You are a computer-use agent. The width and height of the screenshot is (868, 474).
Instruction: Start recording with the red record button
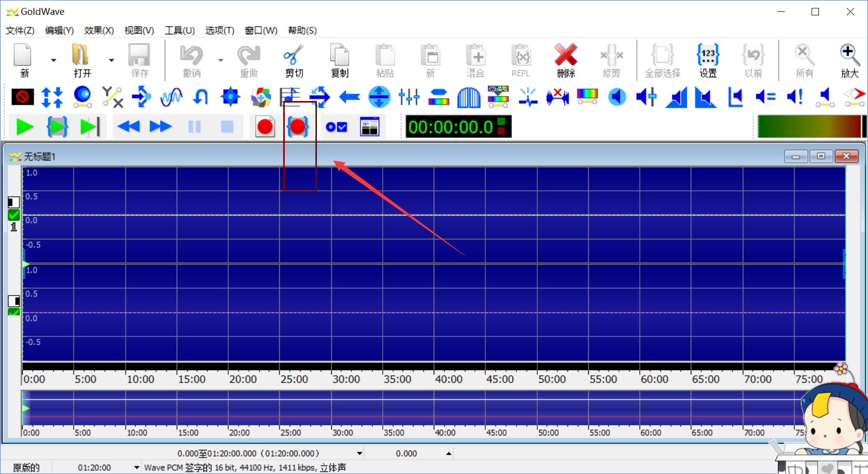point(265,127)
